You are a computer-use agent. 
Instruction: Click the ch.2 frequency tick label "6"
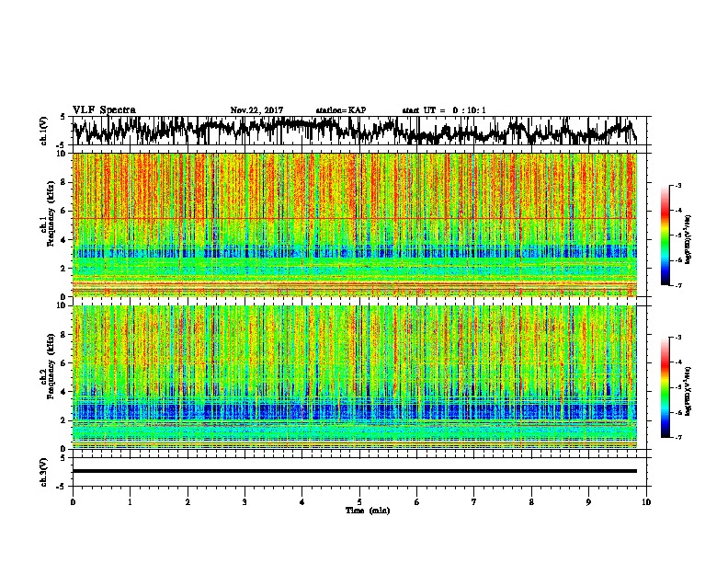64,362
